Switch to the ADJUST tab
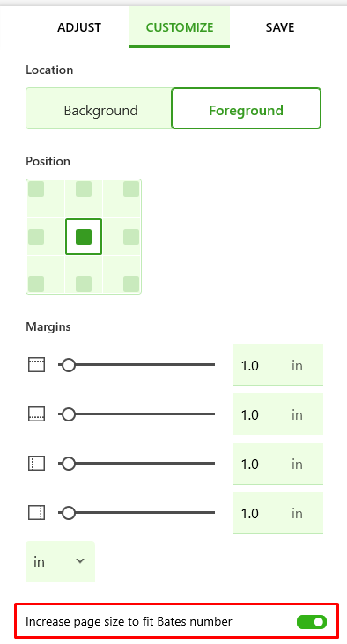 point(79,27)
